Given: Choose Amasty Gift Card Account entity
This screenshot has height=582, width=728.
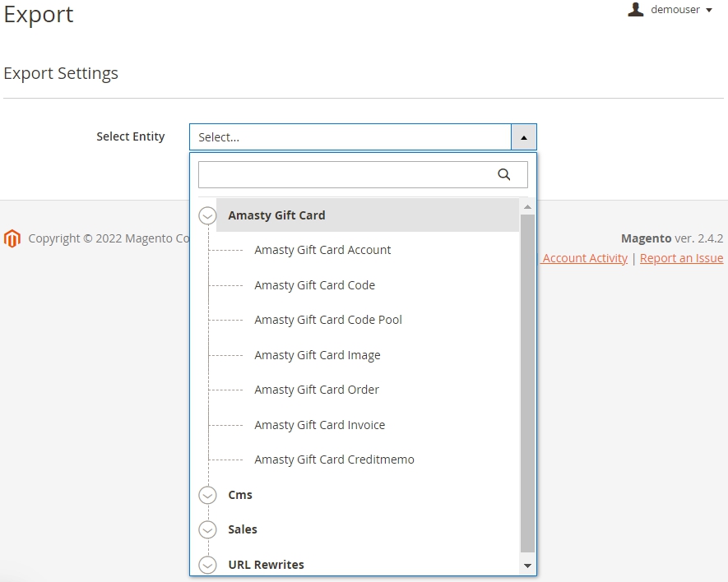Looking at the screenshot, I should (322, 250).
